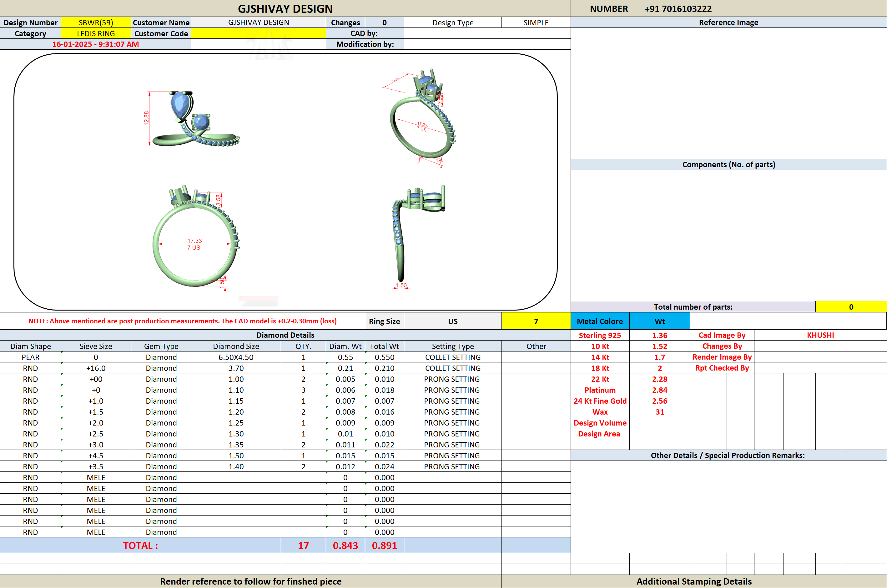Select the Reference Image header
Screen dimensions: 887x588
tap(728, 22)
